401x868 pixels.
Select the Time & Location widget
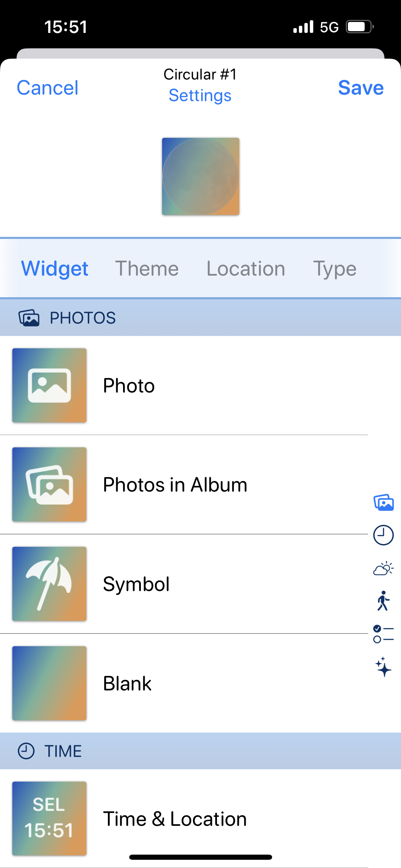175,819
